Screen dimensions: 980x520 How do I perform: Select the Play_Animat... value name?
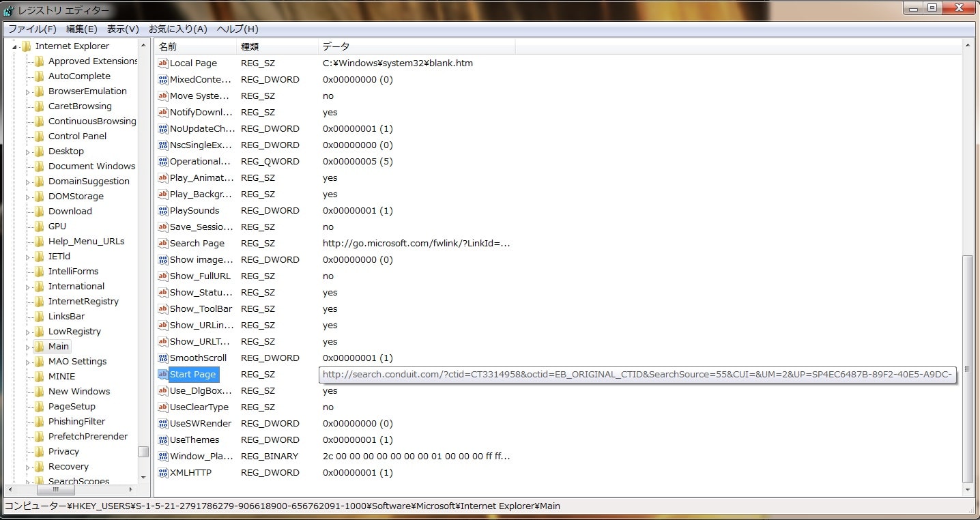click(x=201, y=177)
